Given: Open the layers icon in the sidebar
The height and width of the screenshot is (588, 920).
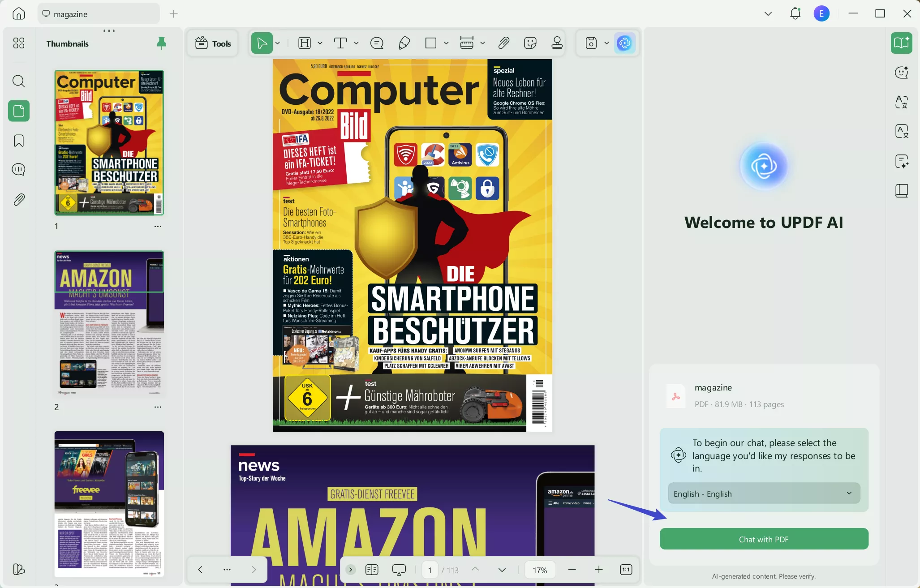Looking at the screenshot, I should click(19, 569).
